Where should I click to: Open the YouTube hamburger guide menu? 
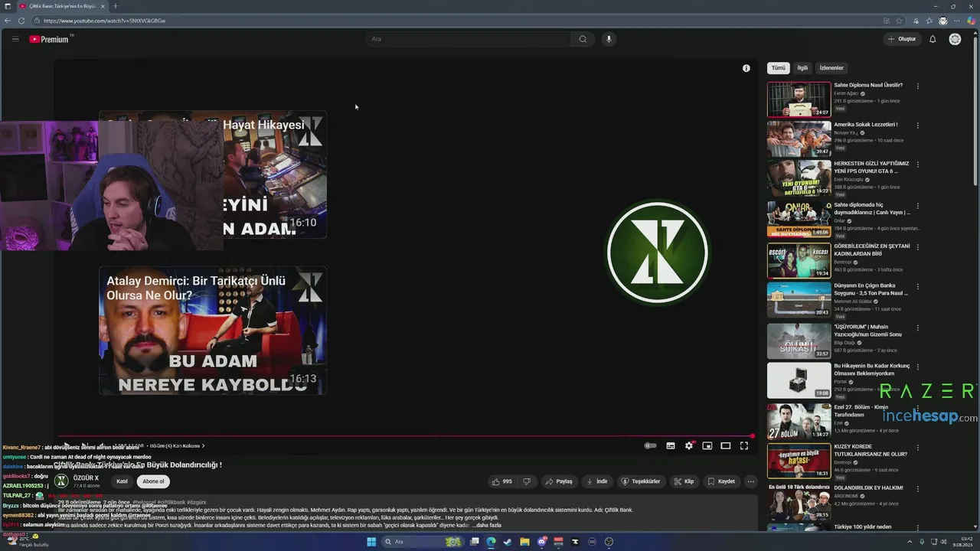pyautogui.click(x=15, y=39)
